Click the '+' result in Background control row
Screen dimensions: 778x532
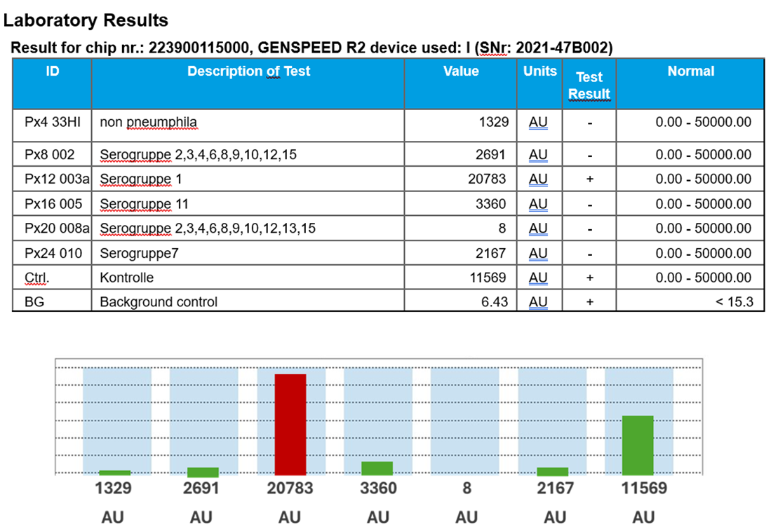tap(589, 302)
